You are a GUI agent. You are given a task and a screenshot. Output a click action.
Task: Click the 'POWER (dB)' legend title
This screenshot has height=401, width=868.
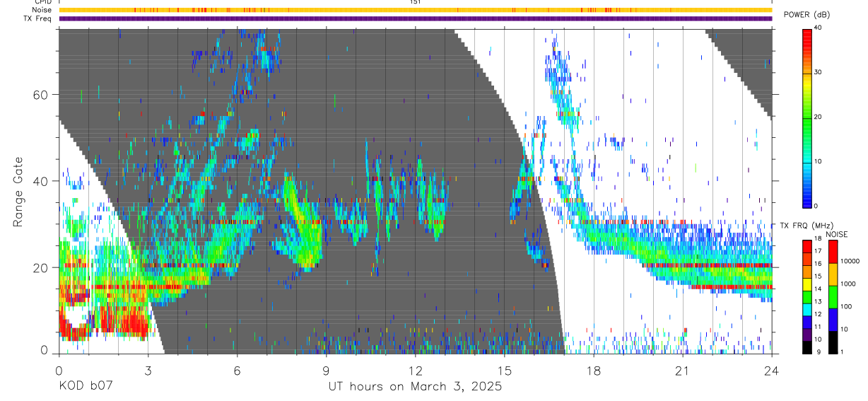(x=806, y=15)
